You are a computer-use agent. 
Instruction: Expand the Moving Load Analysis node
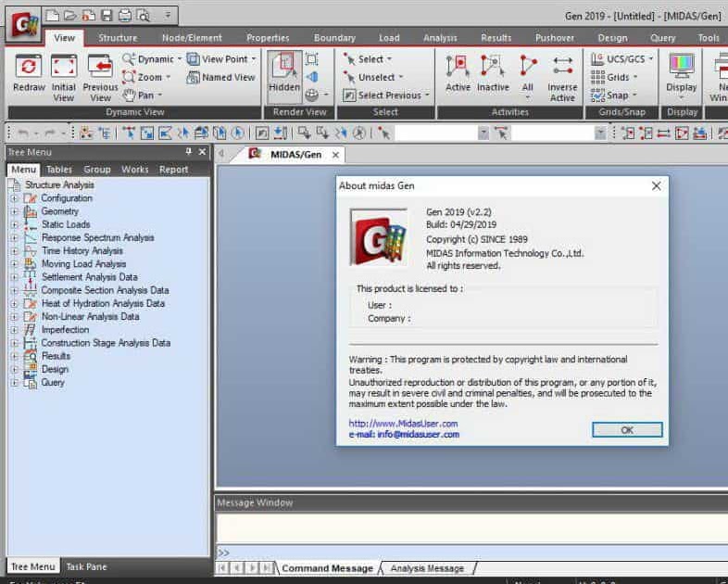[x=15, y=264]
